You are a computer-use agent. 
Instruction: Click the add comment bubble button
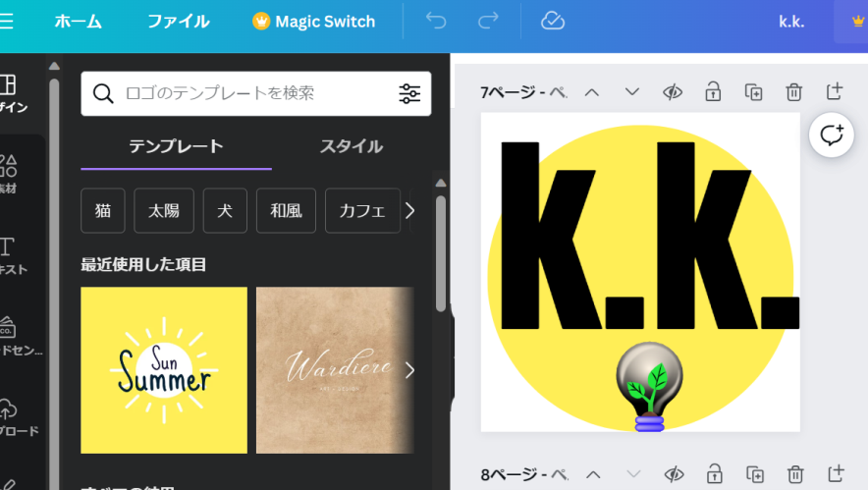click(x=831, y=136)
